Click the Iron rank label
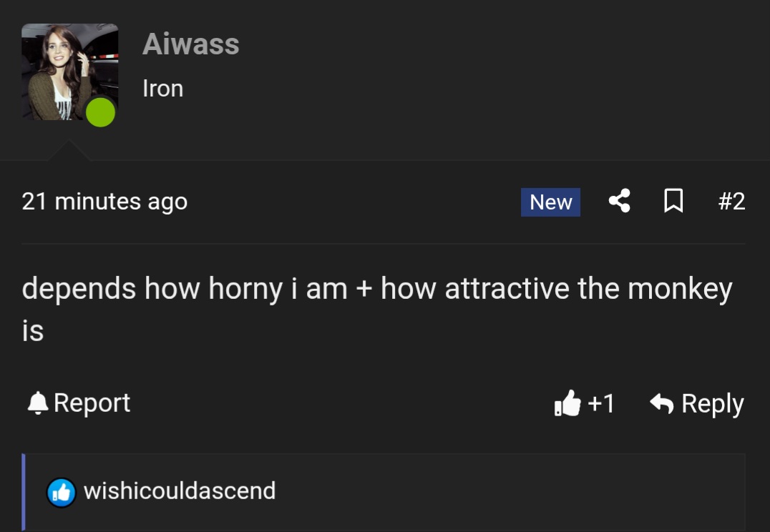Screen dimensions: 770x532 (162, 88)
